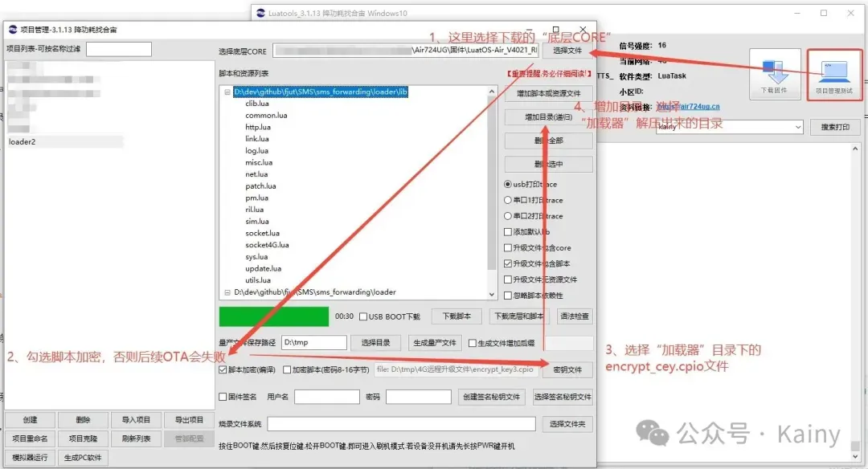
Task: Click 选择文件 button for 底层CORE
Action: [x=567, y=51]
